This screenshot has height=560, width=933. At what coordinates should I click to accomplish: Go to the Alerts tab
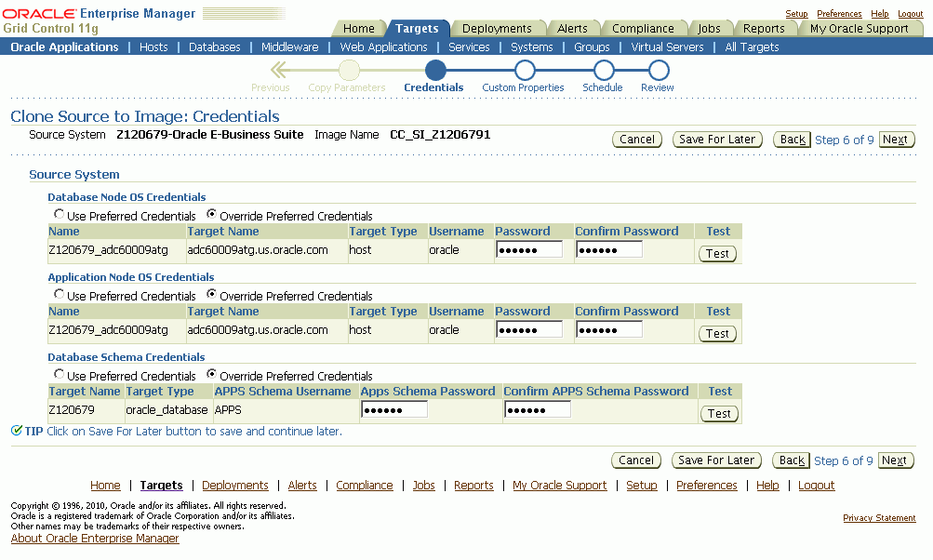click(x=572, y=29)
